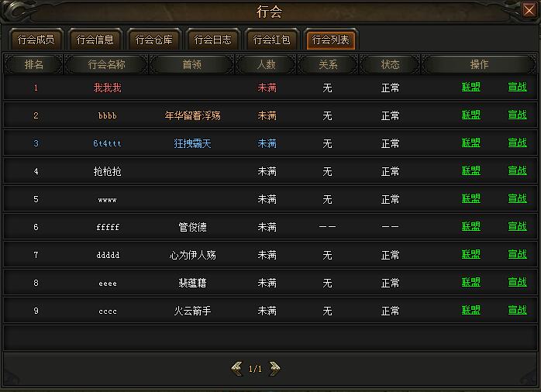Open the 行会红包 tab
The image size is (541, 392).
[x=271, y=40]
